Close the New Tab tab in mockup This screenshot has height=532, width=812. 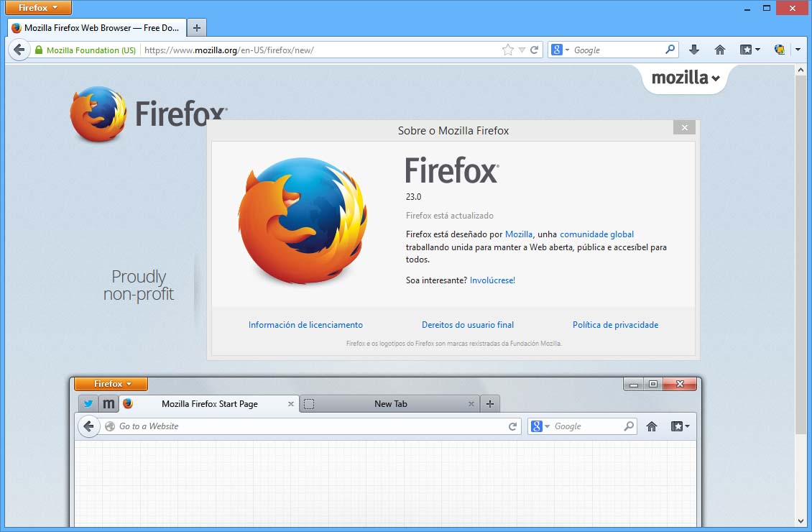click(x=471, y=404)
